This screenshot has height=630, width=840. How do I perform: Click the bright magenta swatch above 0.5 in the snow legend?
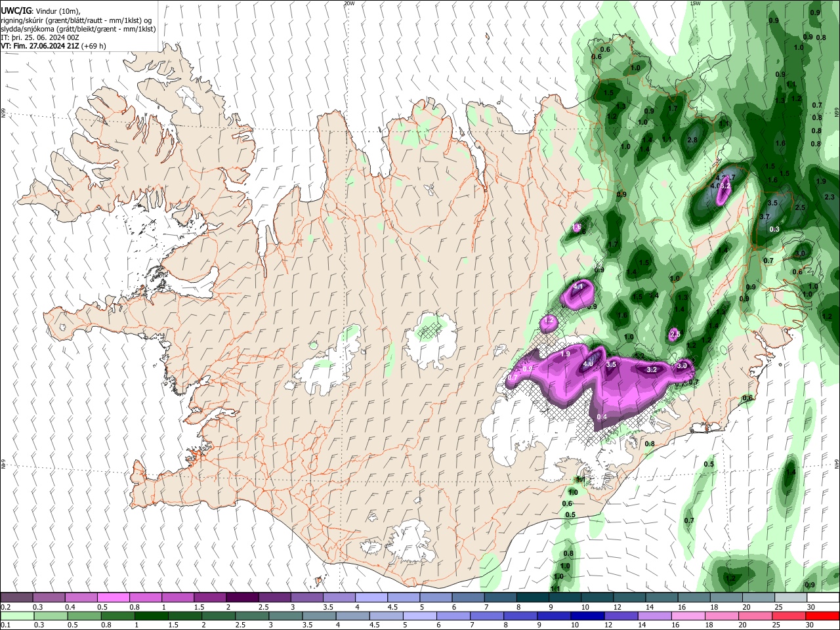click(x=113, y=597)
